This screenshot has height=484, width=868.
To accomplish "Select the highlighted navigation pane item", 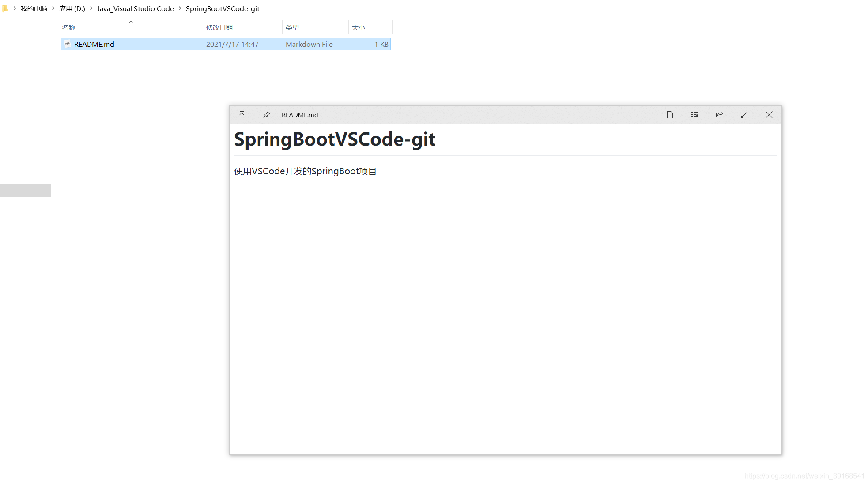I will click(25, 190).
